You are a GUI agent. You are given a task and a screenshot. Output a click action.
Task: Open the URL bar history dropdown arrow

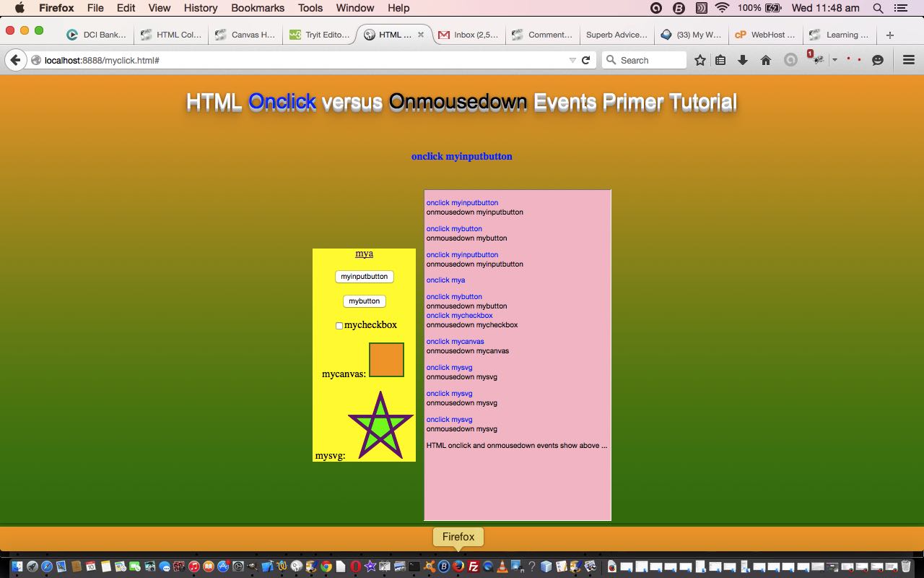[x=572, y=61]
